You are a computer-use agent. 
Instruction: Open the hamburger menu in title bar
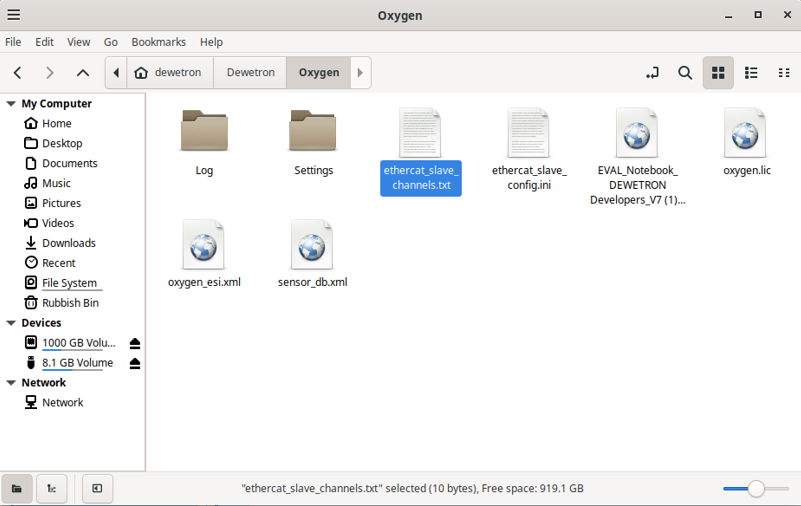14,15
